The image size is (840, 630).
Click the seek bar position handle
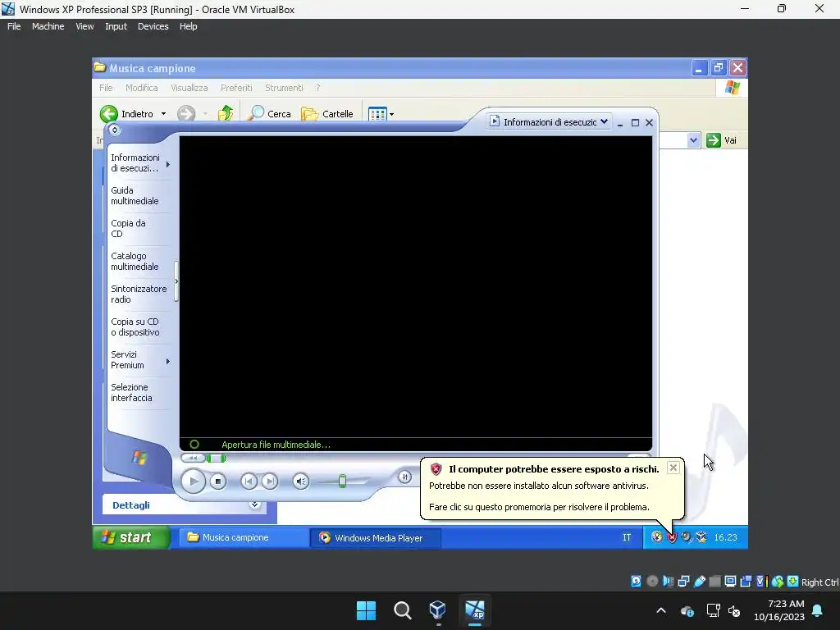click(x=217, y=458)
